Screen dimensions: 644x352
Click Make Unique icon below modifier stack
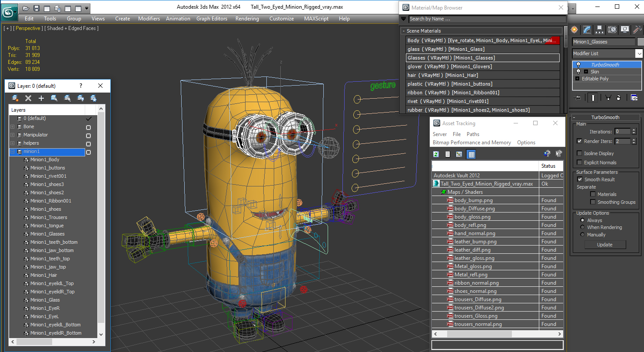[607, 97]
